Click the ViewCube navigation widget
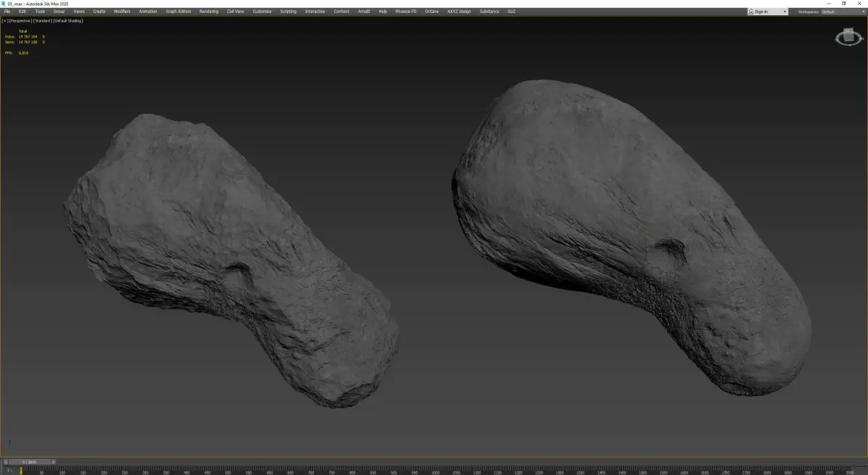This screenshot has height=475, width=868. [848, 37]
